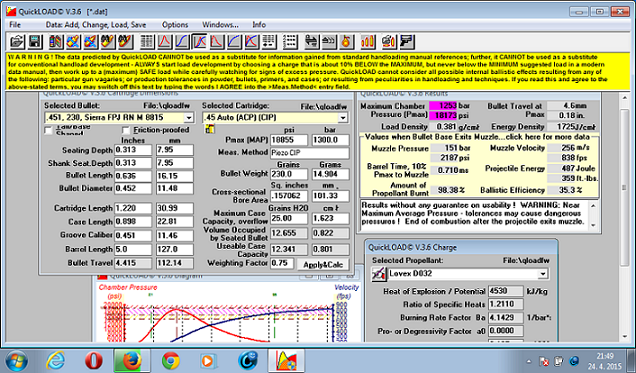The image size is (636, 373).
Task: Click propellant icon button beside Lovex D032
Action: 379,274
